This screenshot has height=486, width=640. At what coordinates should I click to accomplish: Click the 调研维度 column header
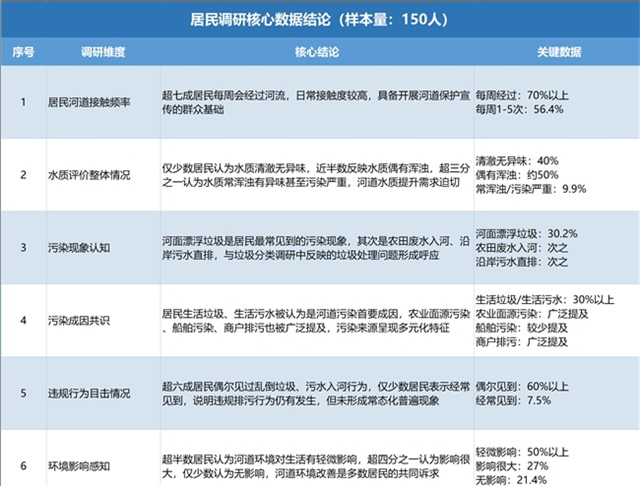click(103, 52)
